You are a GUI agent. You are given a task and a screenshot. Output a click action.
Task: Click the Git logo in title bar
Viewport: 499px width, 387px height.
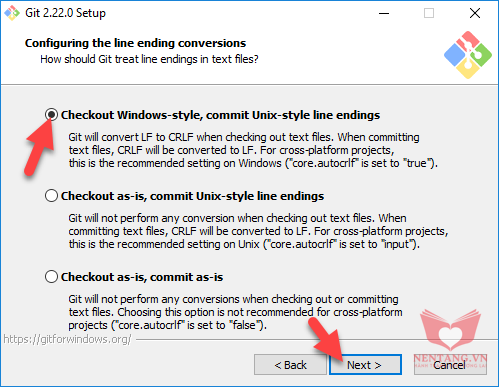click(12, 13)
